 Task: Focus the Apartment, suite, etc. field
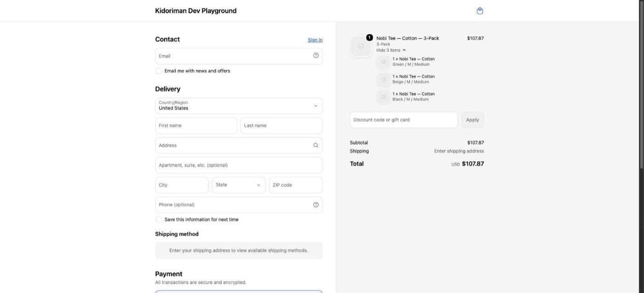[x=239, y=165]
